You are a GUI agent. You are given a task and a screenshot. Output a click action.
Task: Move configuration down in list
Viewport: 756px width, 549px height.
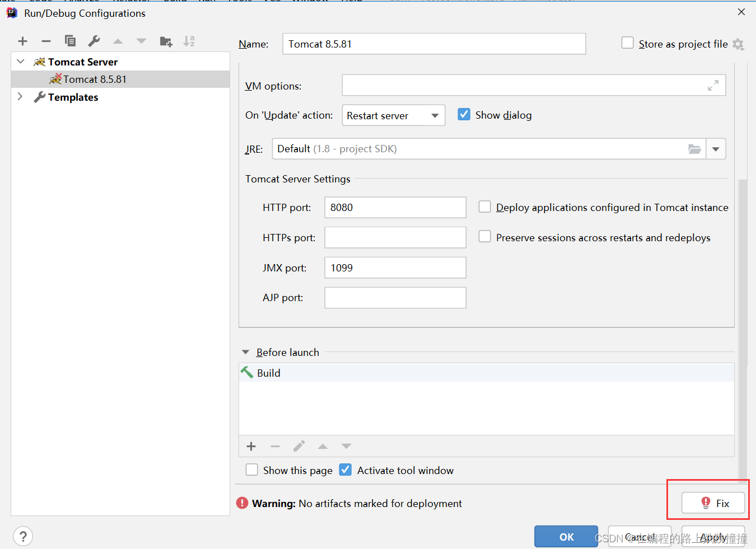[141, 41]
